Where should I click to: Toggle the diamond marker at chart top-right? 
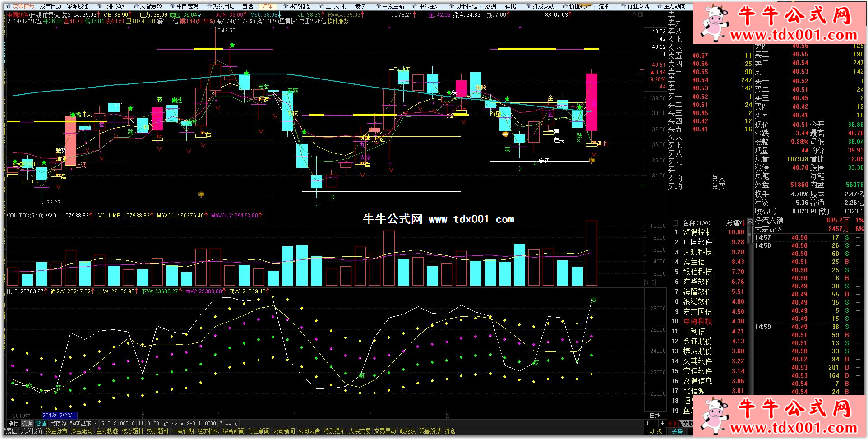pyautogui.click(x=634, y=15)
